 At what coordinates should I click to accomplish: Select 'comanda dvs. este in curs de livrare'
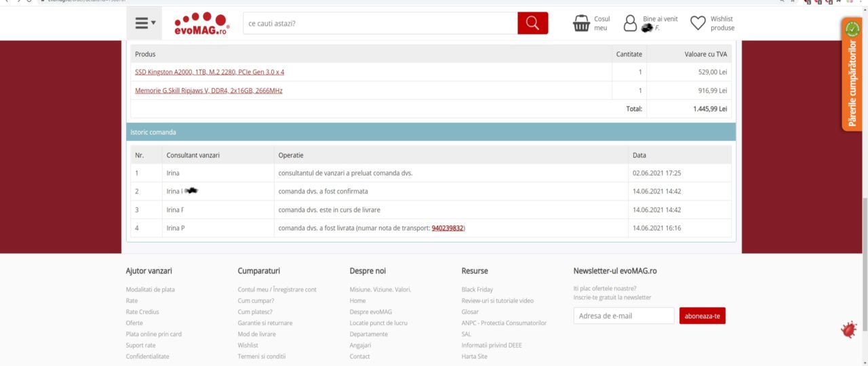click(329, 210)
